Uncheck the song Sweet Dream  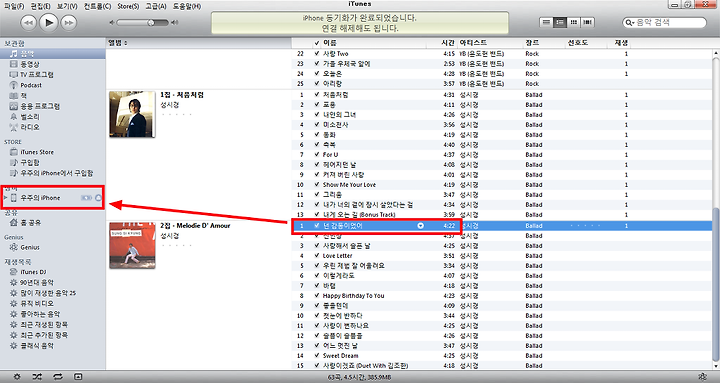[317, 355]
